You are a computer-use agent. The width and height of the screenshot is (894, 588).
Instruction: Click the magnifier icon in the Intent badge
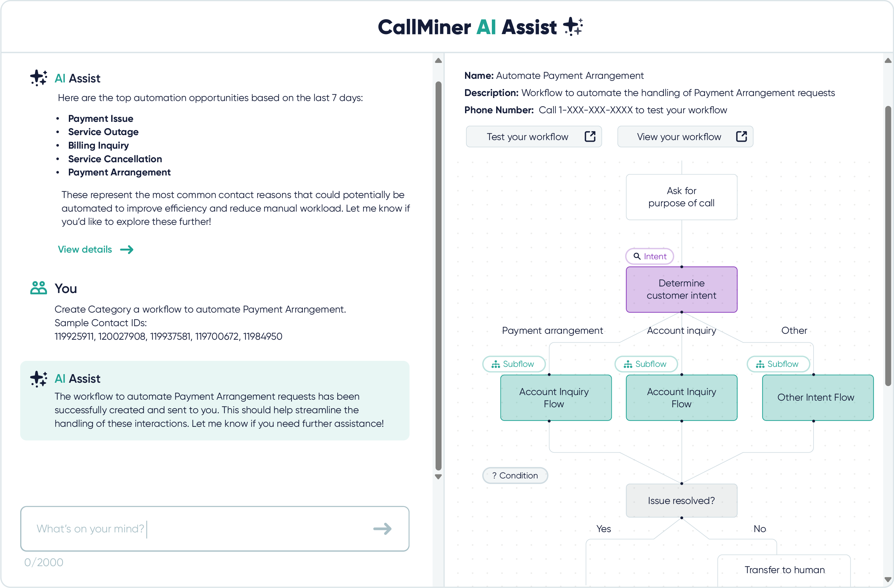[637, 256]
